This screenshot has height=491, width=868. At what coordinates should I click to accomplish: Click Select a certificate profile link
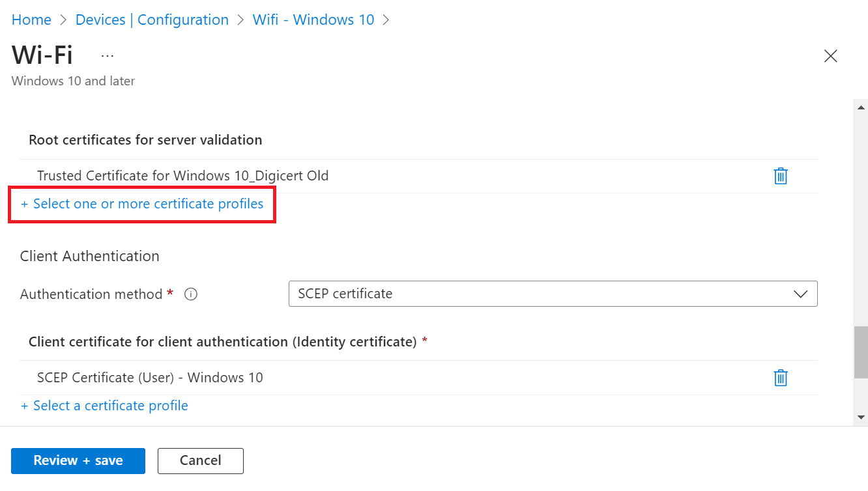(104, 406)
